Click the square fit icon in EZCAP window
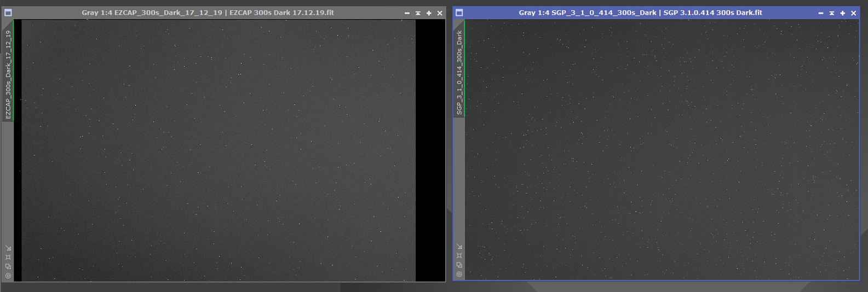The image size is (868, 292). [8, 257]
